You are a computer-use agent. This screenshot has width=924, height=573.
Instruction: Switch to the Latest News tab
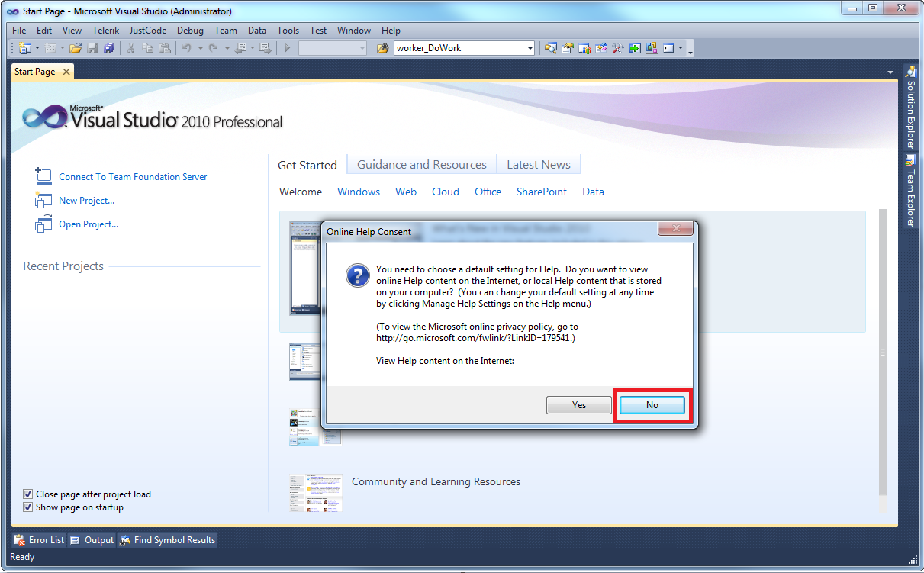tap(539, 165)
